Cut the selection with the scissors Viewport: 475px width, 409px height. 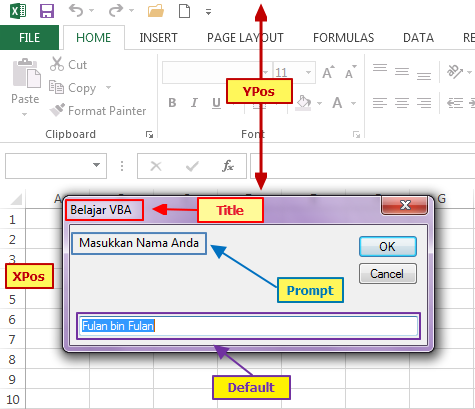point(68,64)
